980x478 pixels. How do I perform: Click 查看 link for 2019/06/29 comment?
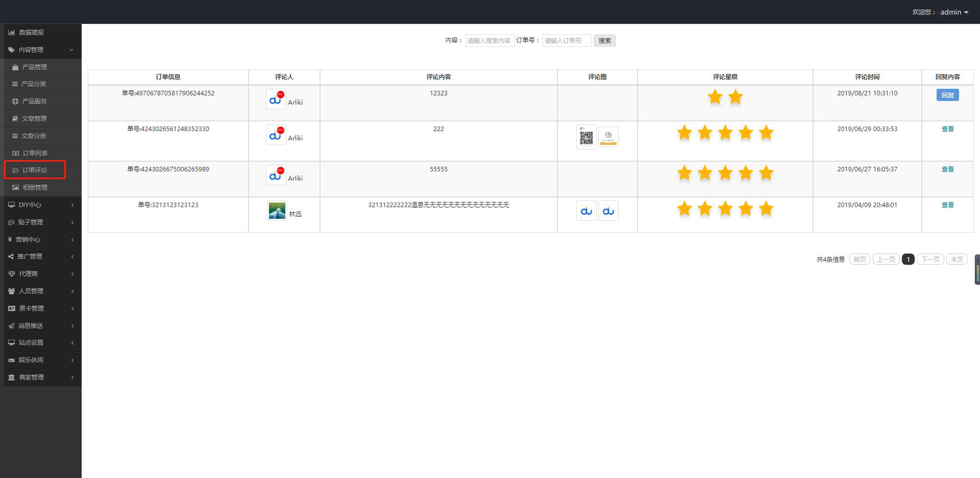[x=947, y=129]
